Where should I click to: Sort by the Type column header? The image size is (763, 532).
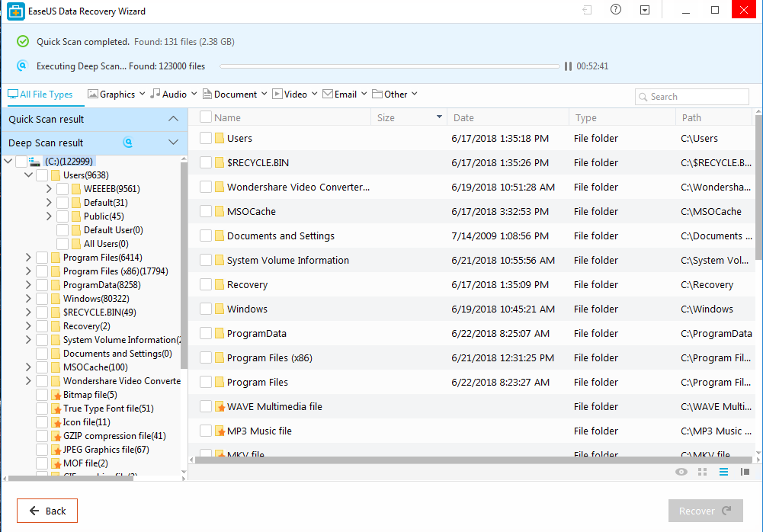623,117
